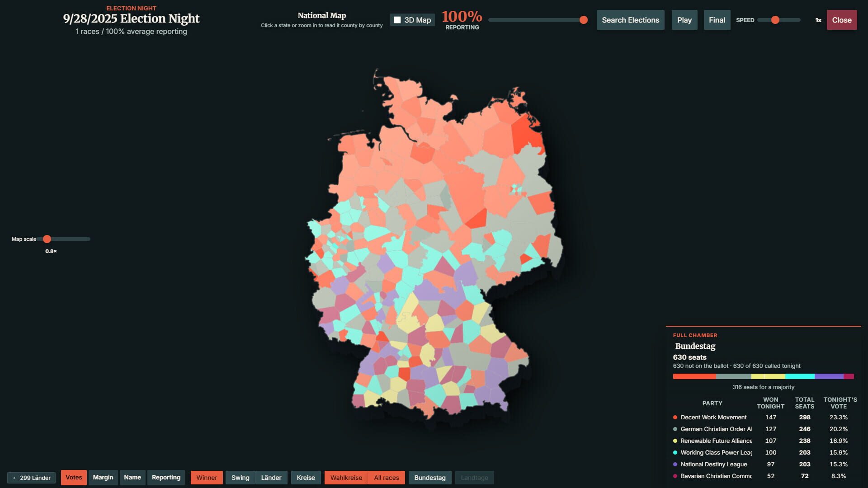Click the purple segment of the seat bar

(829, 376)
